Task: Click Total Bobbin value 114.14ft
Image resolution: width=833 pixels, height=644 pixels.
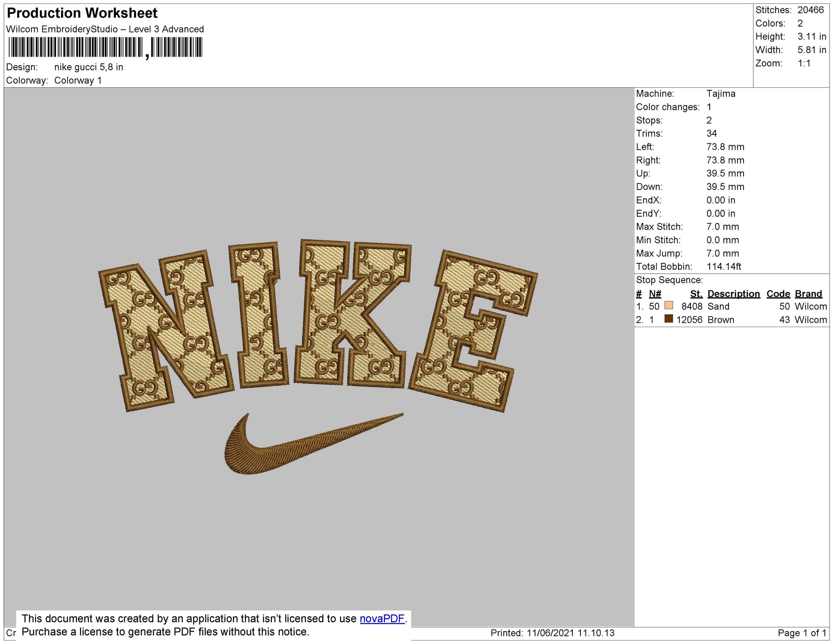Action: [724, 266]
